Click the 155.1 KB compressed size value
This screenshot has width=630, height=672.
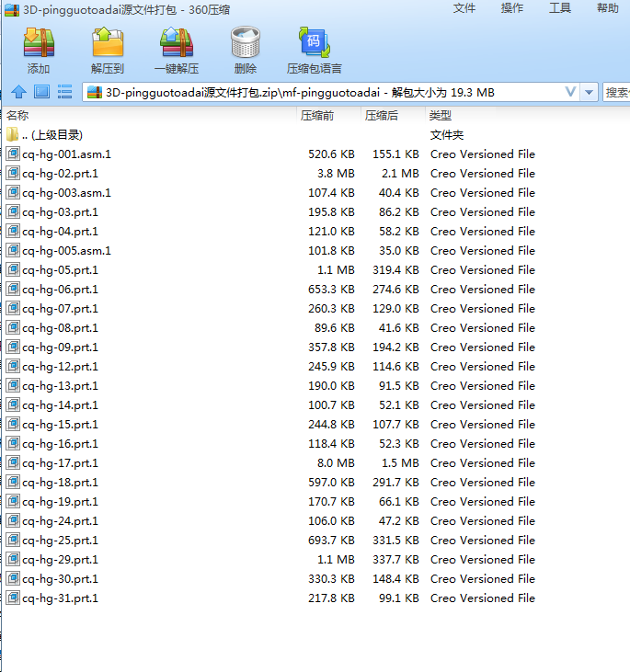point(395,154)
